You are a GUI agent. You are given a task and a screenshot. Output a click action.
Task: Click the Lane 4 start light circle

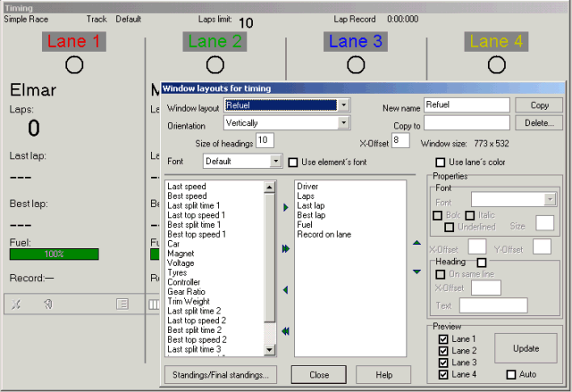[497, 65]
